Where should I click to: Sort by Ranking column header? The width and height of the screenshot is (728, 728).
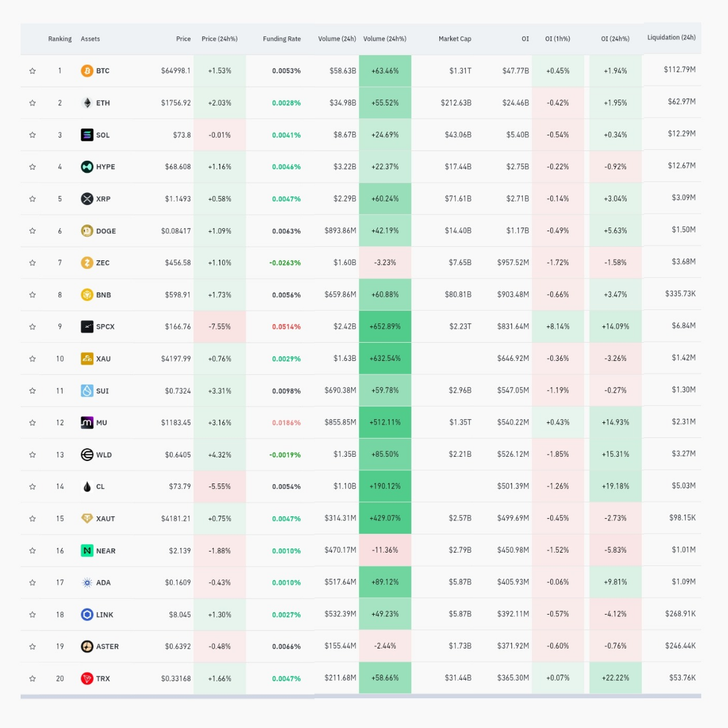click(60, 39)
